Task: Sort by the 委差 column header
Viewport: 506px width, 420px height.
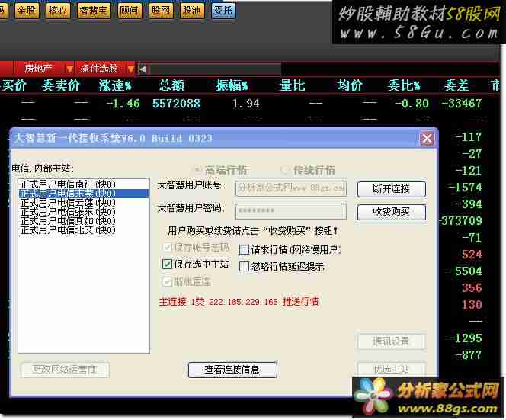Action: coord(456,85)
